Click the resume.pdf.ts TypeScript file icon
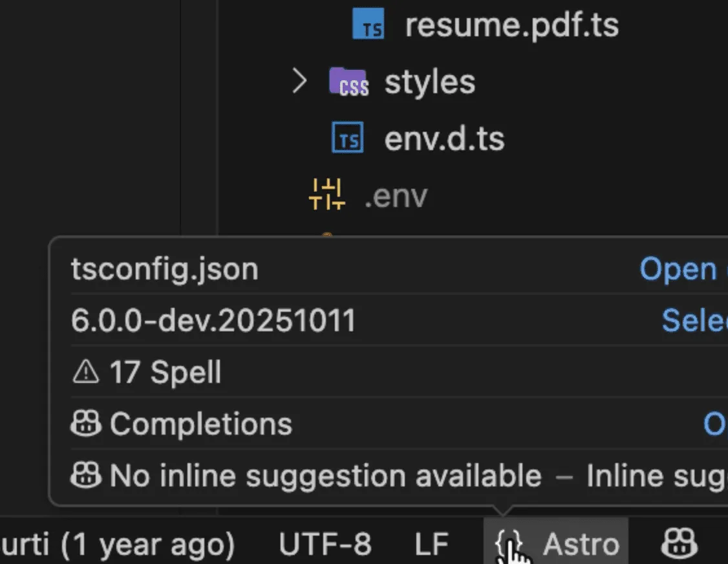The width and height of the screenshot is (728, 564). tap(369, 25)
